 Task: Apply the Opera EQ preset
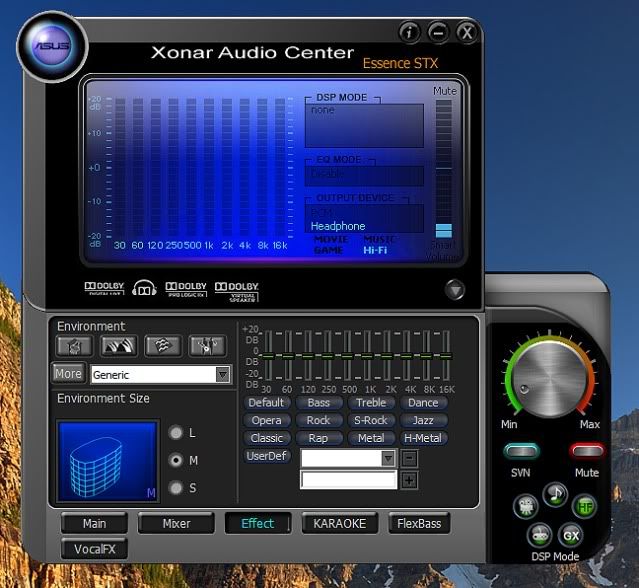coord(266,420)
